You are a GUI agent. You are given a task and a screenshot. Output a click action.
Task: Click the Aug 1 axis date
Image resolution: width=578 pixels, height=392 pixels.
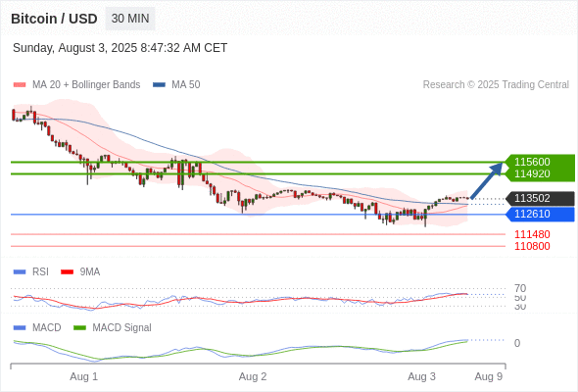pos(84,377)
